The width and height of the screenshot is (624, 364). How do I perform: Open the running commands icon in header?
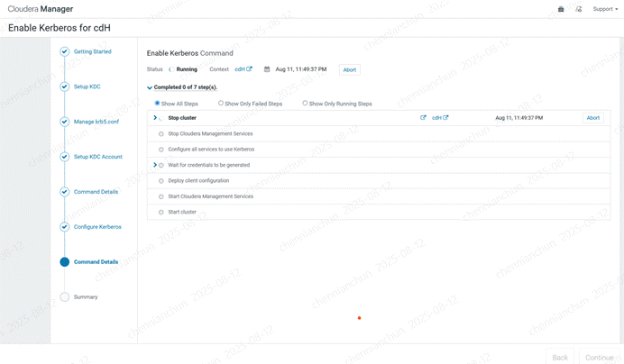[579, 9]
